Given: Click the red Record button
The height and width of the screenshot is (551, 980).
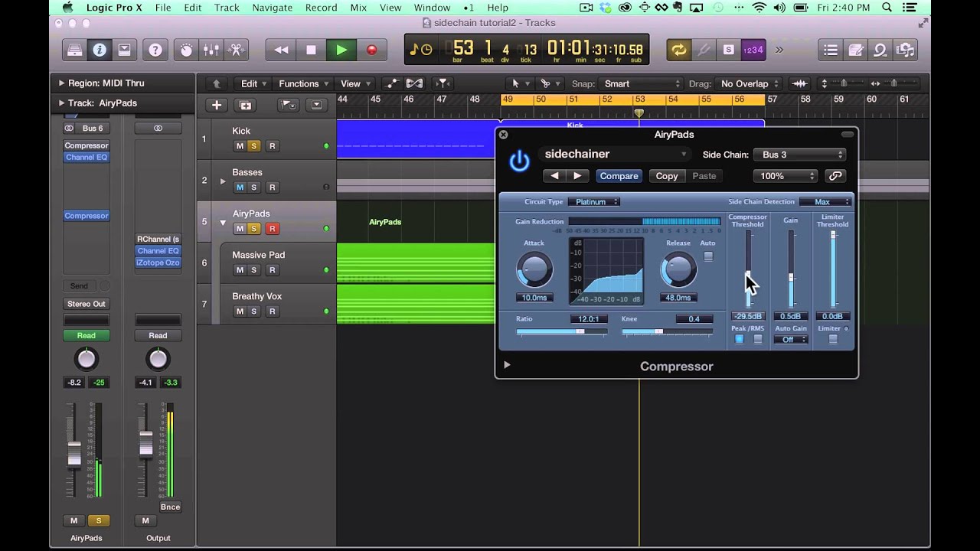Looking at the screenshot, I should (371, 51).
